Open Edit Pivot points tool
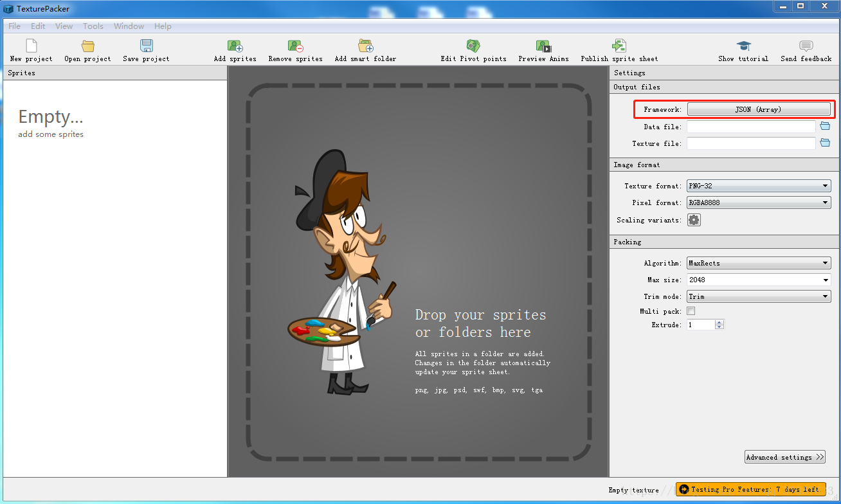 pos(473,46)
